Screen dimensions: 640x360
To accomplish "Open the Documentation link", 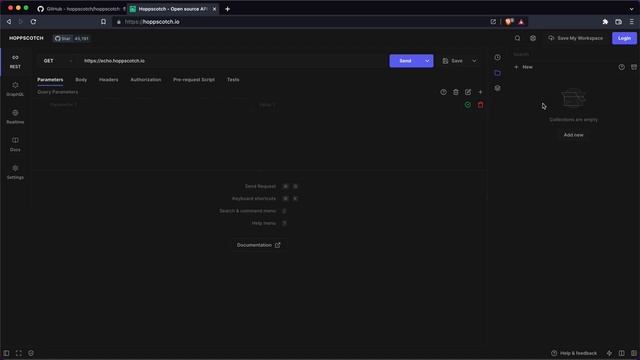I will coord(258,245).
